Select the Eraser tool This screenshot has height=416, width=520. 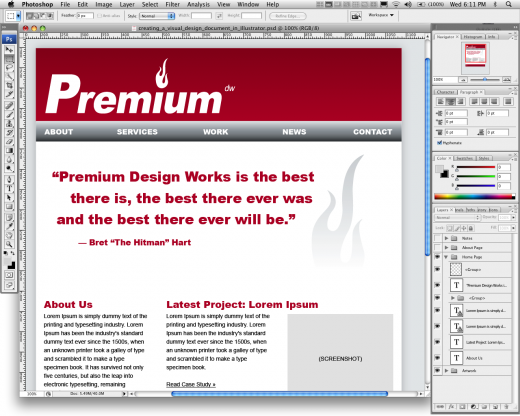point(9,142)
